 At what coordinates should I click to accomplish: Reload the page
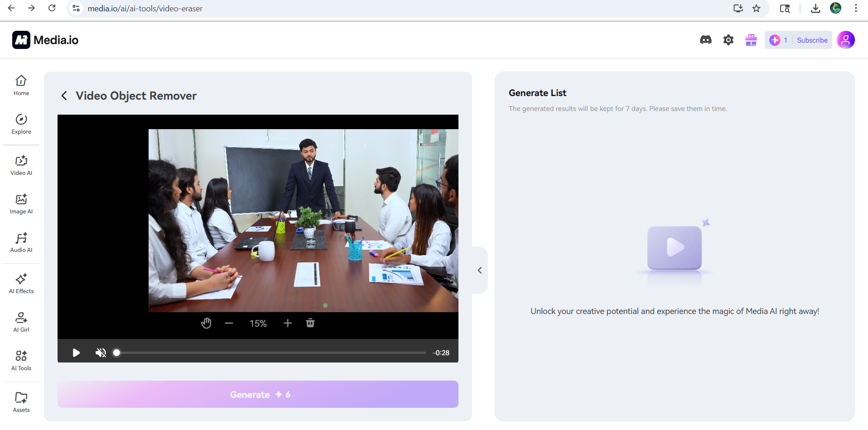52,8
